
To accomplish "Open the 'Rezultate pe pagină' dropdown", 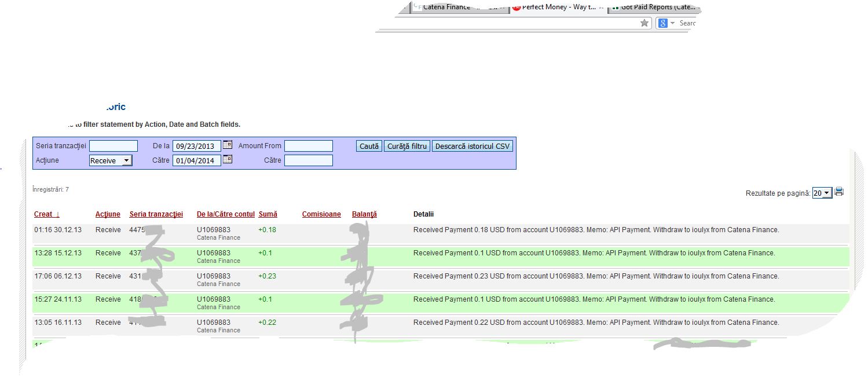I will [x=822, y=193].
